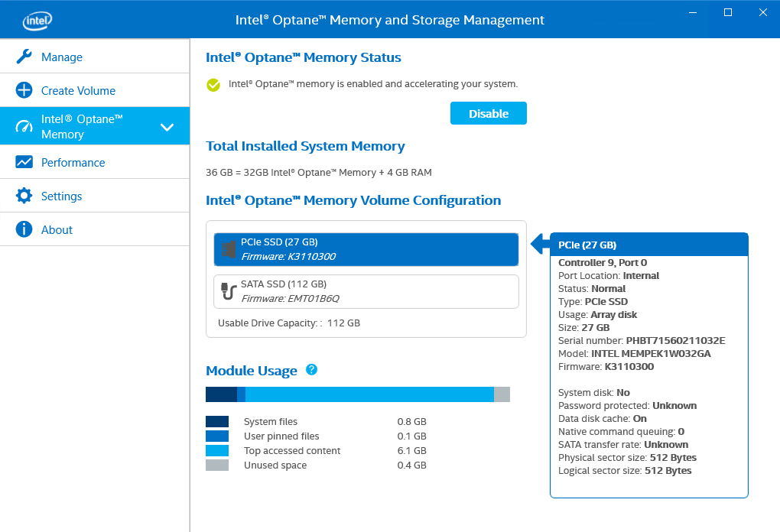Click the Manage wrench icon
780x532 pixels.
24,57
